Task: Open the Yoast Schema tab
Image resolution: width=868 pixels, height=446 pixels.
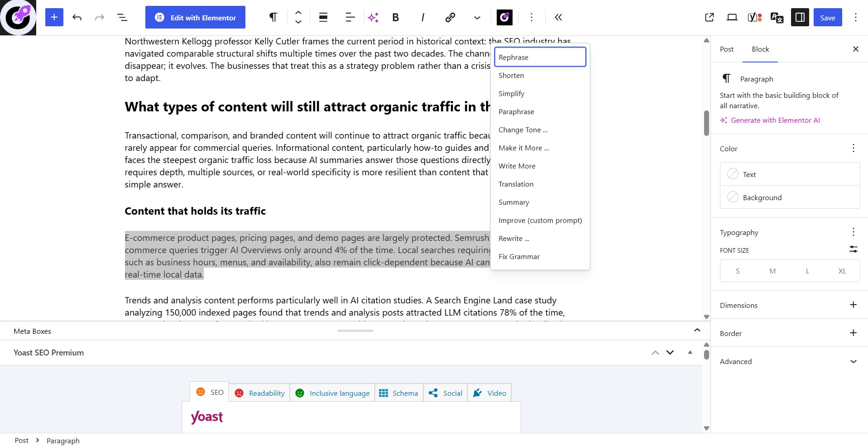Action: 398,393
